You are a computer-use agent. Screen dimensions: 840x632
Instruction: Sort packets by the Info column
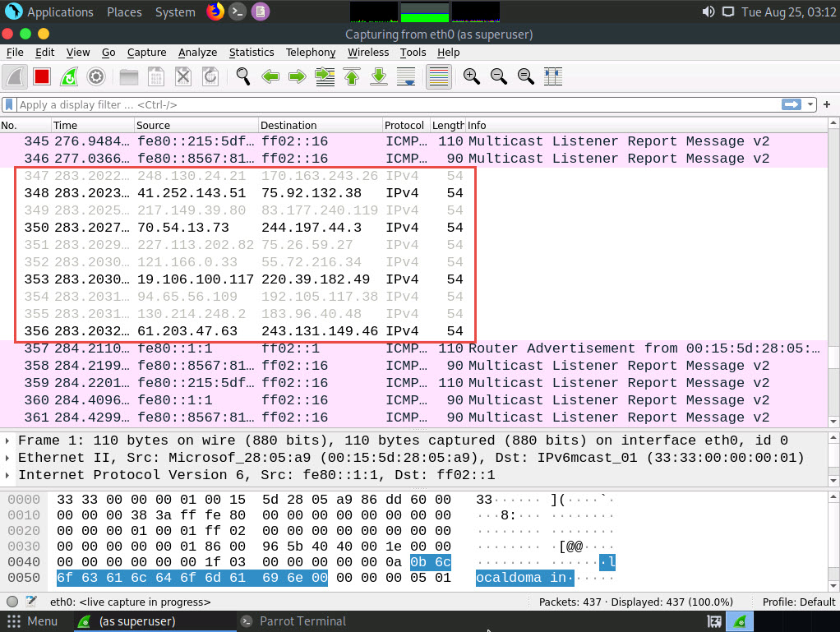pyautogui.click(x=646, y=125)
